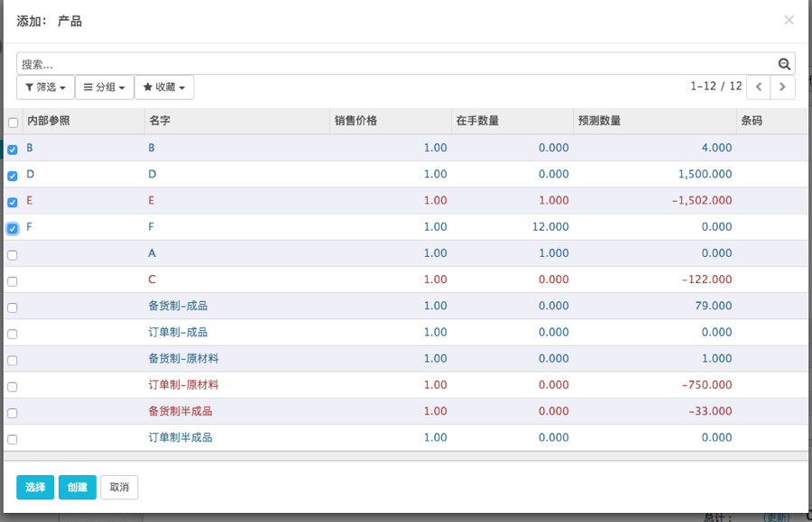Open the 筛选 filter dropdown
Screen dimensions: 812x522
(x=46, y=87)
